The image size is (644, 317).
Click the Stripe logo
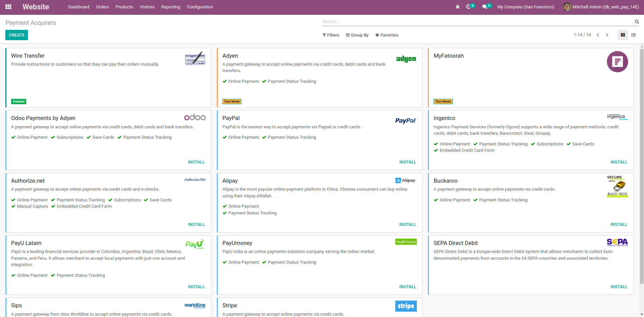tap(406, 306)
